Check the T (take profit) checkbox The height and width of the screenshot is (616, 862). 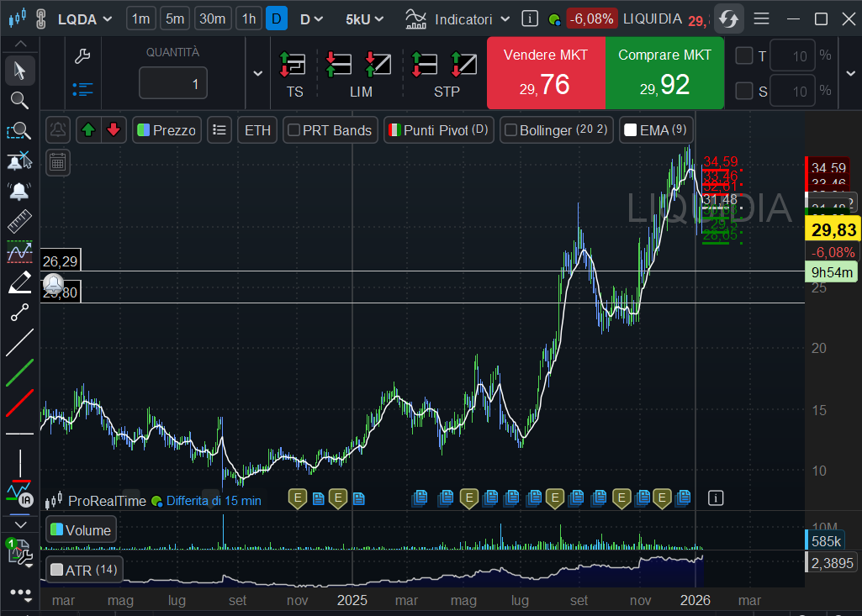tap(744, 56)
